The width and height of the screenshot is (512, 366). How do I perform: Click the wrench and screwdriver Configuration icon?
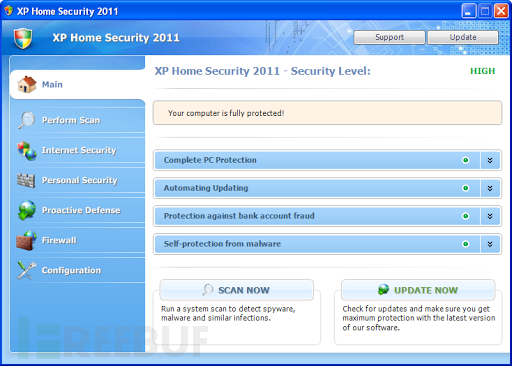coord(27,270)
